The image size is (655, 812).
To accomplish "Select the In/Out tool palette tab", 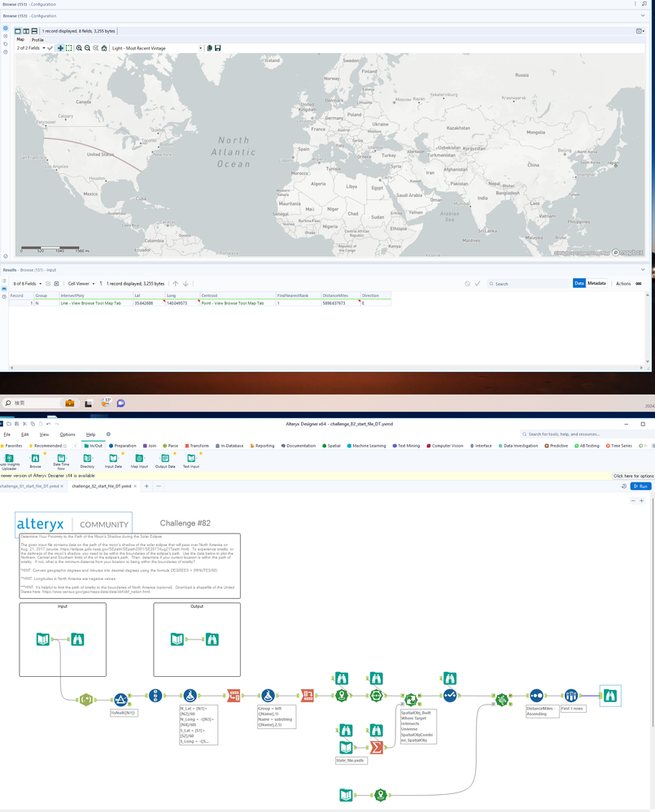I will [94, 446].
